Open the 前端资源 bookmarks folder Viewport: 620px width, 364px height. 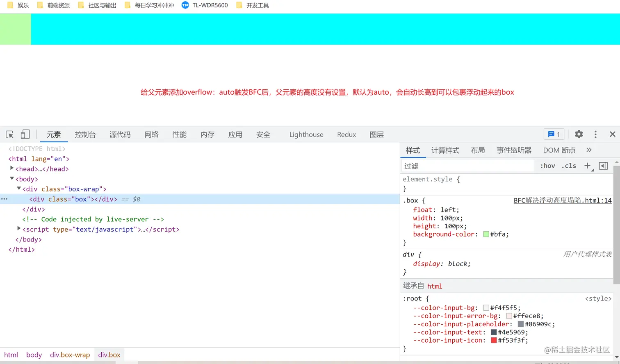(x=54, y=5)
